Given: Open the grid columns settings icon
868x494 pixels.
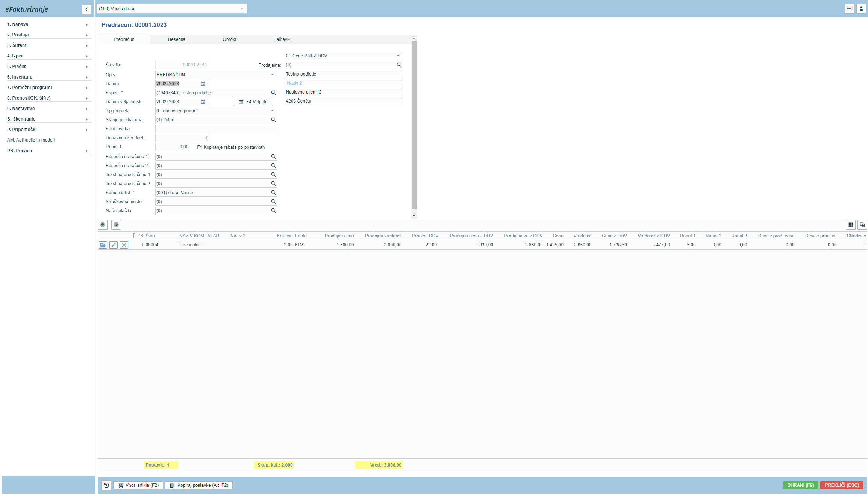Looking at the screenshot, I should (851, 225).
